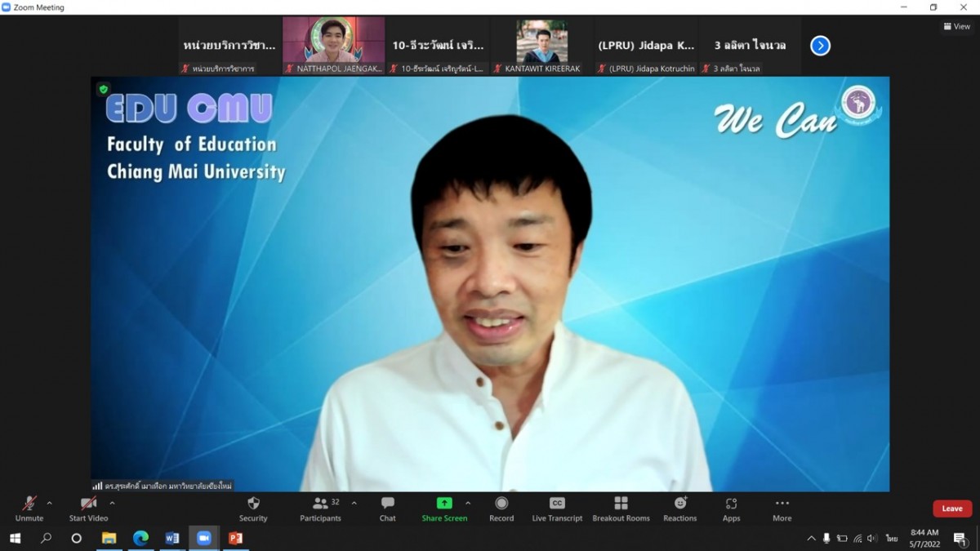This screenshot has width=980, height=551.
Task: Open the View layout menu
Action: click(x=957, y=26)
